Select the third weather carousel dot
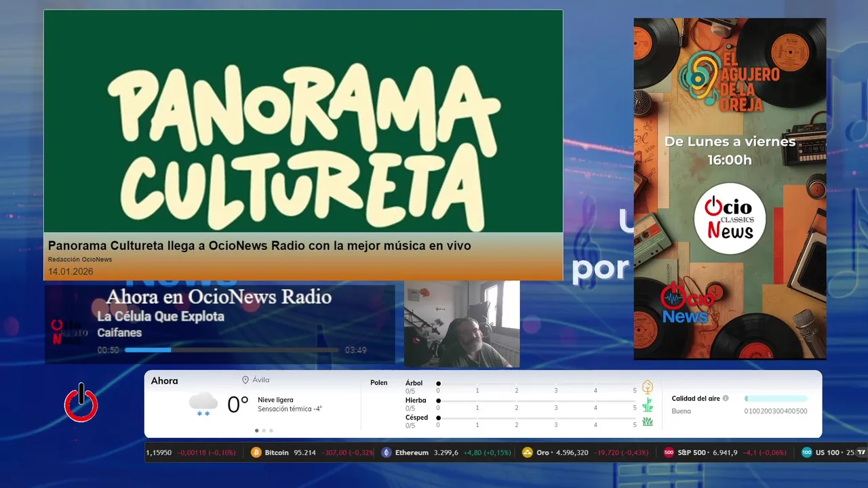This screenshot has height=488, width=868. [271, 430]
